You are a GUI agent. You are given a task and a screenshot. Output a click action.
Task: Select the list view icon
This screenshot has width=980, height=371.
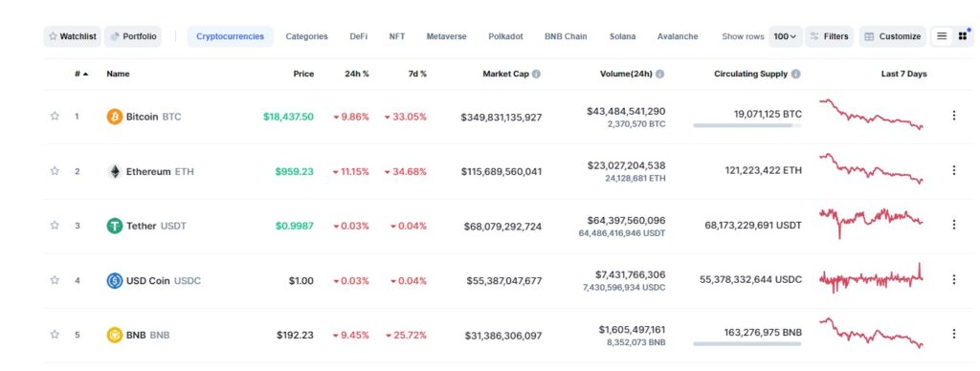tap(942, 36)
